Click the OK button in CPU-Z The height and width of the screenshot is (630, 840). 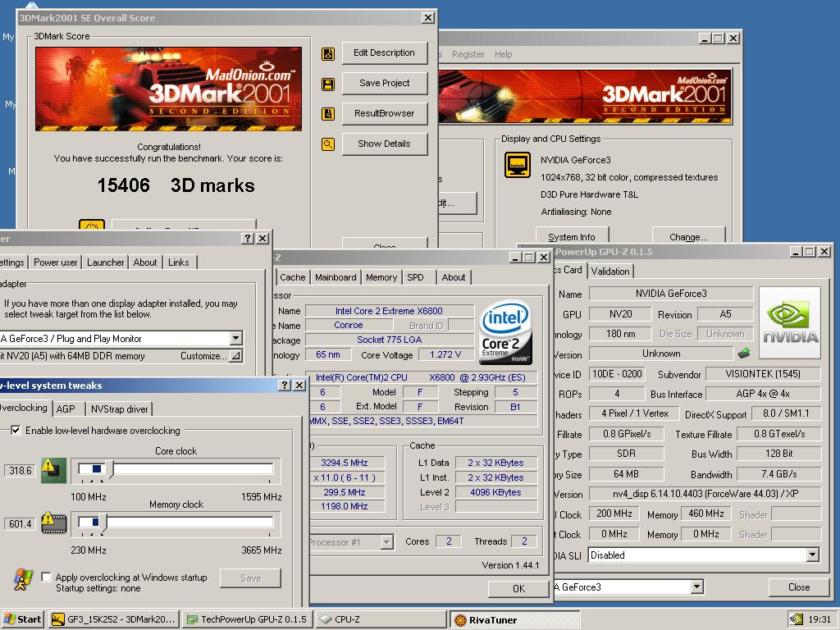518,589
